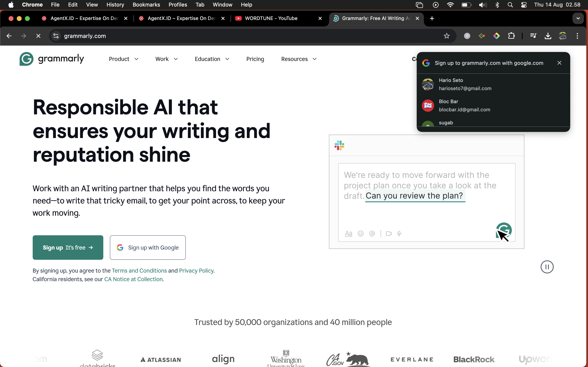Expand the tab search chevron

(x=578, y=18)
